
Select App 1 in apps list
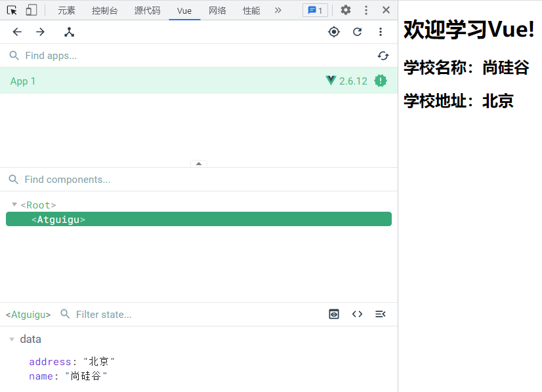point(23,81)
